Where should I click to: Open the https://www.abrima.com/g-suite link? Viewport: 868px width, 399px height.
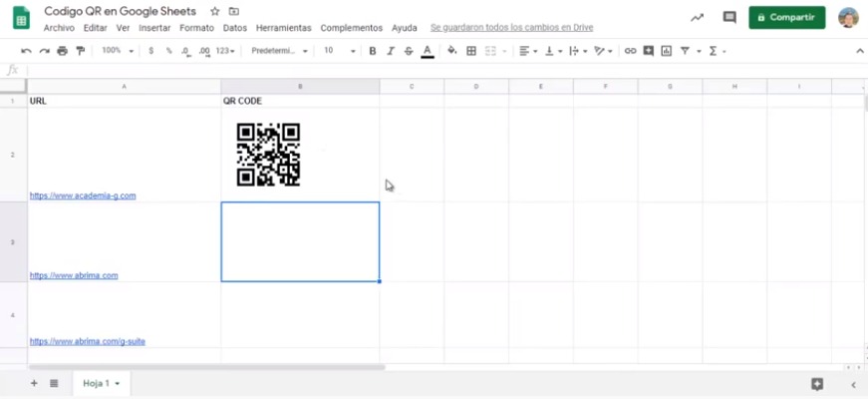pyautogui.click(x=88, y=341)
